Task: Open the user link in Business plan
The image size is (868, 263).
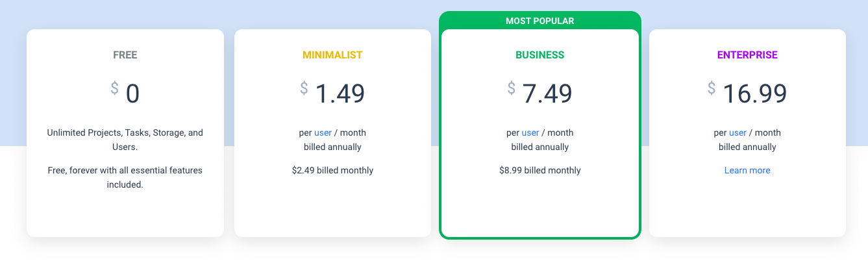Action: click(x=530, y=132)
